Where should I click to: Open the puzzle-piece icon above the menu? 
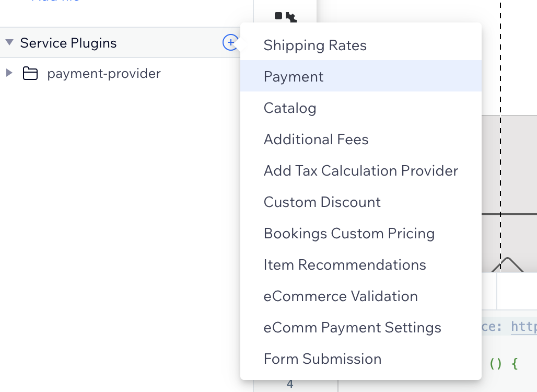point(285,17)
